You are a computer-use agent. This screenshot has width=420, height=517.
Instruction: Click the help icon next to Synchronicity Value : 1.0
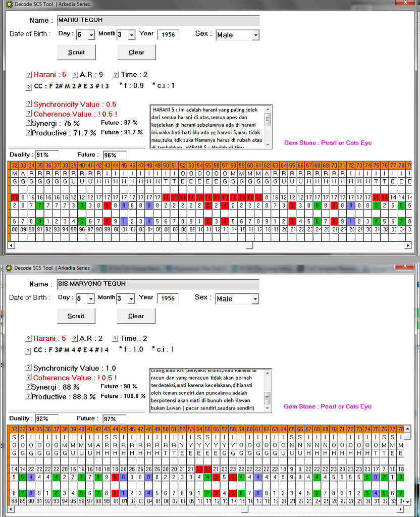tap(28, 368)
